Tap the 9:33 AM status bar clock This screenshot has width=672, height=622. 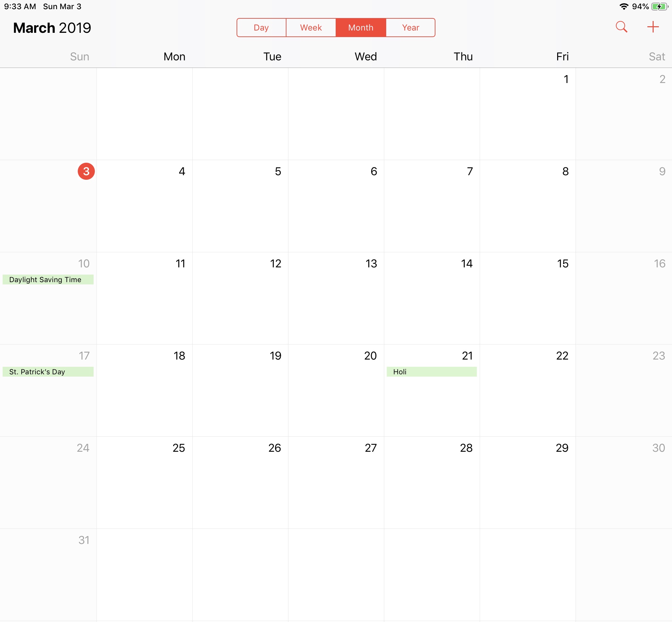tap(20, 7)
